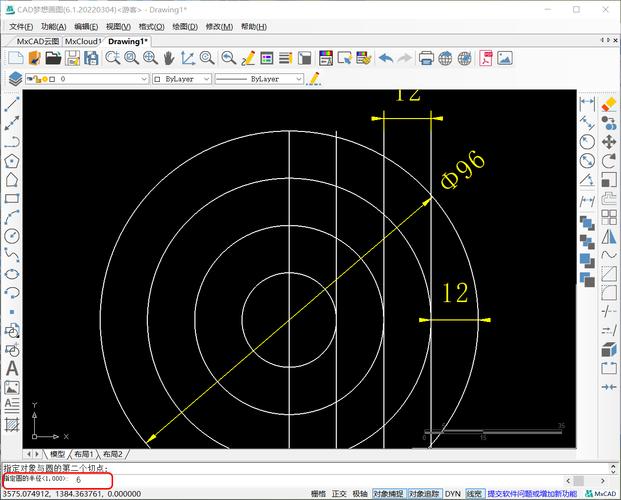Open the ByLayer color dropdown
The height and width of the screenshot is (500, 621).
click(x=206, y=78)
